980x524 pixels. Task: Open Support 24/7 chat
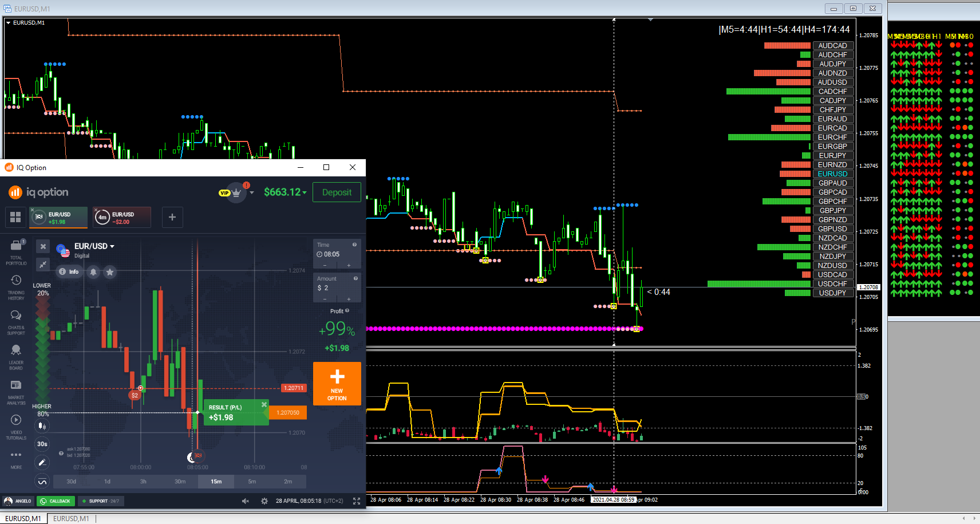(x=101, y=501)
